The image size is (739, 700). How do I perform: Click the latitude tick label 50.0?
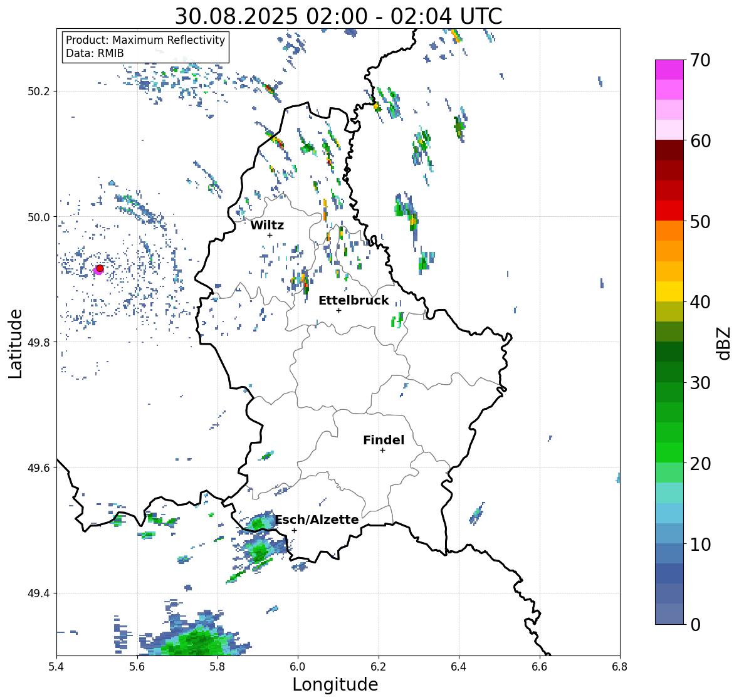pos(39,217)
